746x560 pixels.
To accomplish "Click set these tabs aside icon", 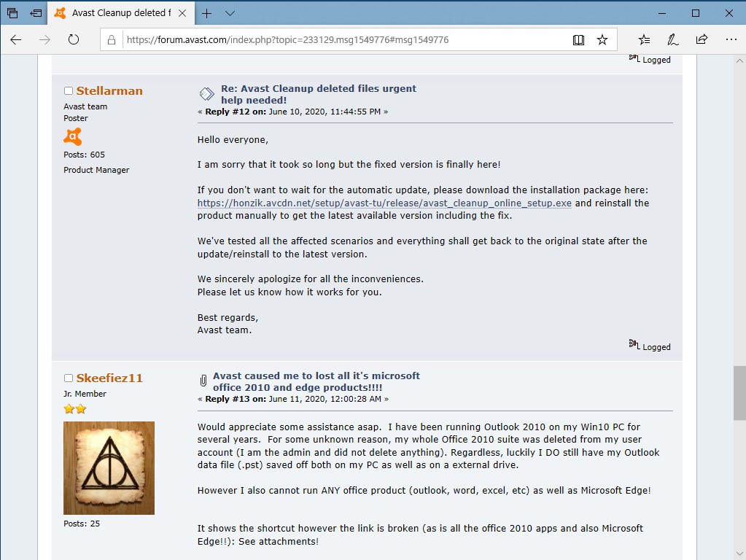I will tap(36, 13).
